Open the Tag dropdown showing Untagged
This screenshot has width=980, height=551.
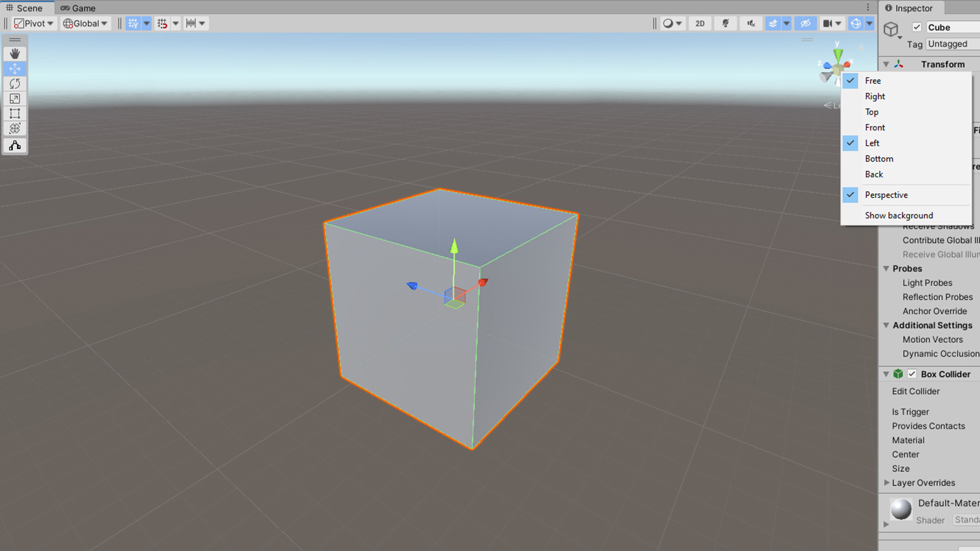952,44
